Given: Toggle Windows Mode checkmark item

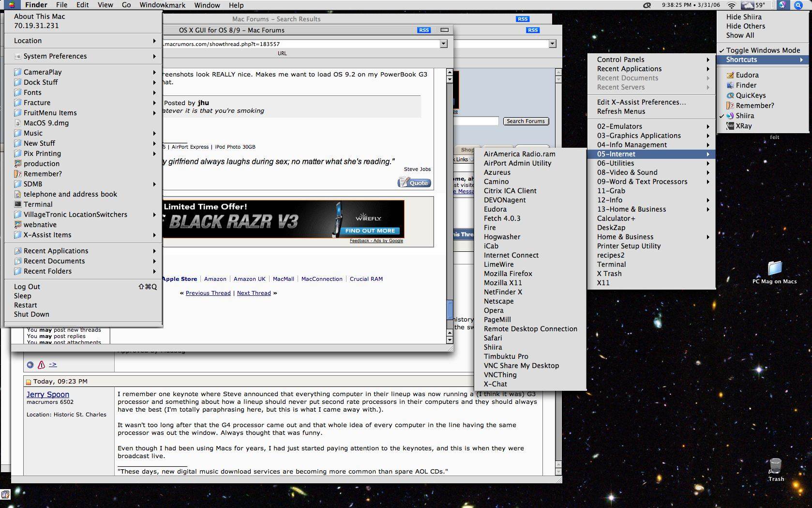Looking at the screenshot, I should (763, 50).
